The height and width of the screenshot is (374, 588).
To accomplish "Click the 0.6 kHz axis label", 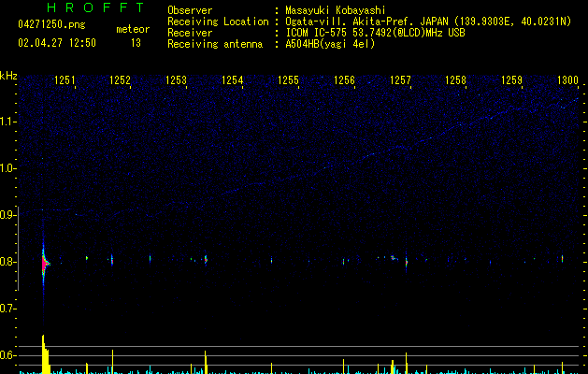I will [x=7, y=355].
